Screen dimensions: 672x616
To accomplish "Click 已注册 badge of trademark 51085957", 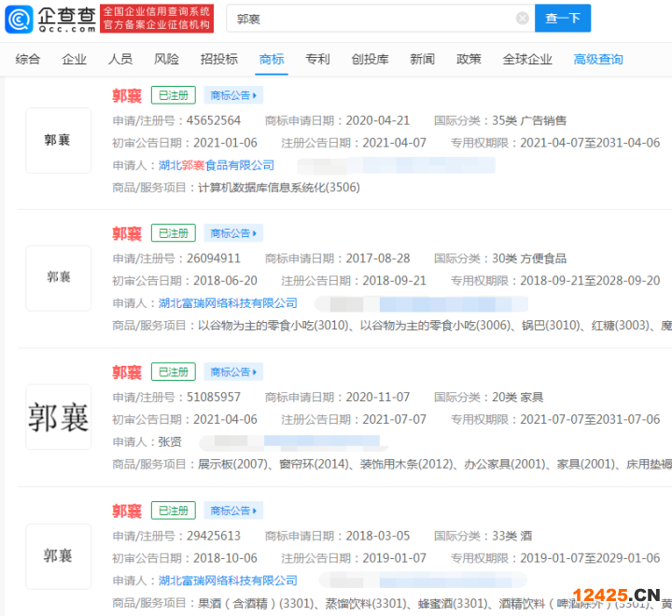I will pyautogui.click(x=174, y=371).
